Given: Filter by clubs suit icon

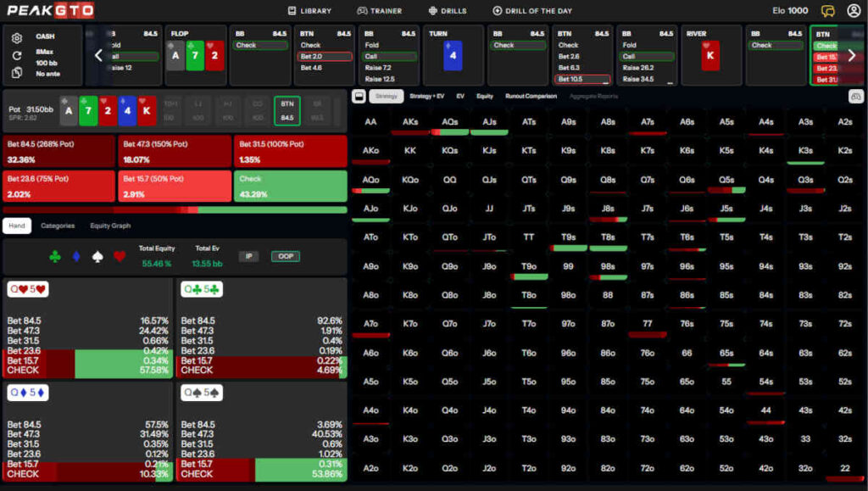Looking at the screenshot, I should [x=55, y=256].
